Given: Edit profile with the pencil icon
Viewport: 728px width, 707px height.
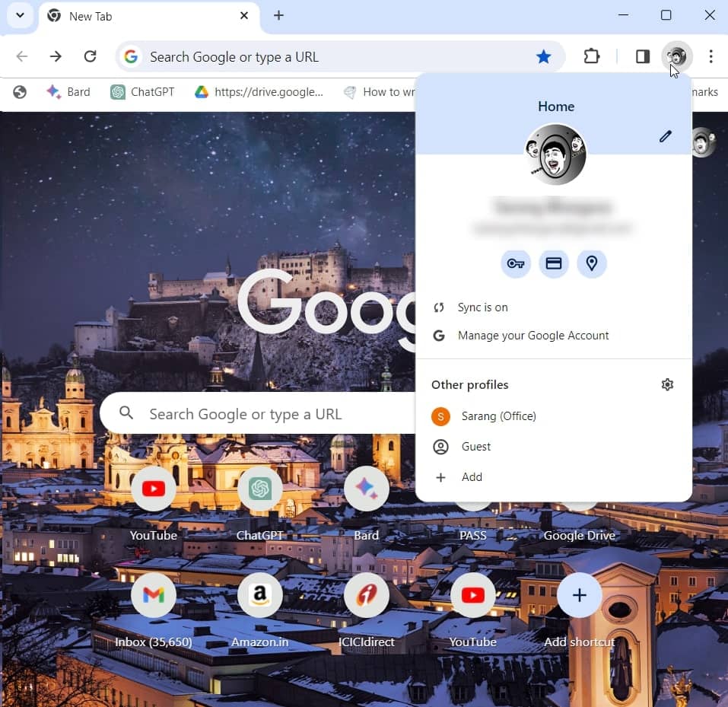Looking at the screenshot, I should tap(666, 136).
